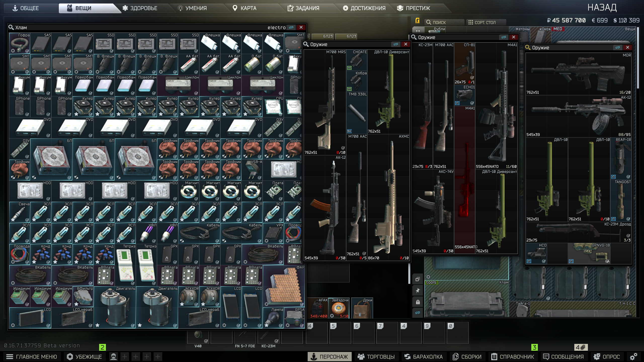
Task: Select the ECHO1 thermal sight
Action: pyautogui.click(x=465, y=95)
